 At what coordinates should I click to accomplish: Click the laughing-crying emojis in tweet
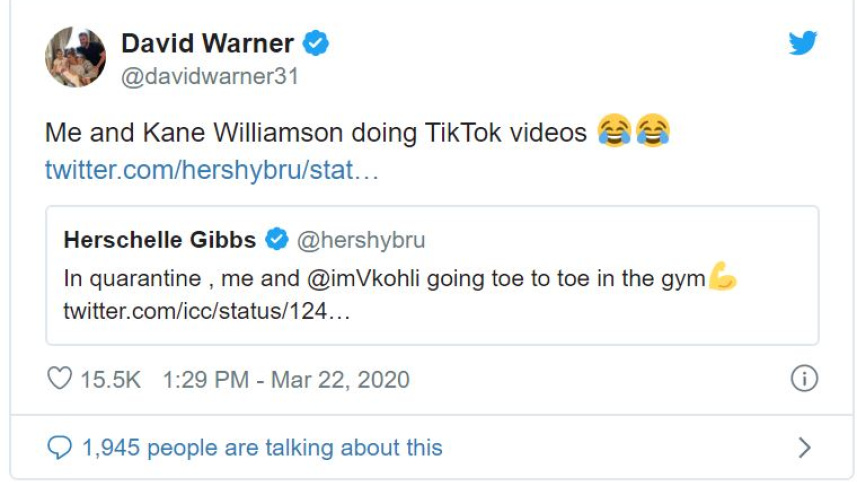[x=633, y=132]
